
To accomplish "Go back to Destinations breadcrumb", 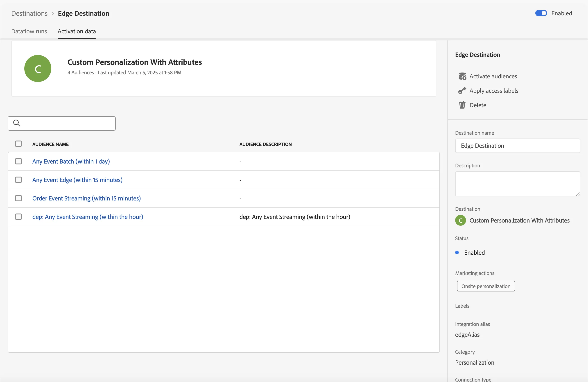I will tap(29, 14).
